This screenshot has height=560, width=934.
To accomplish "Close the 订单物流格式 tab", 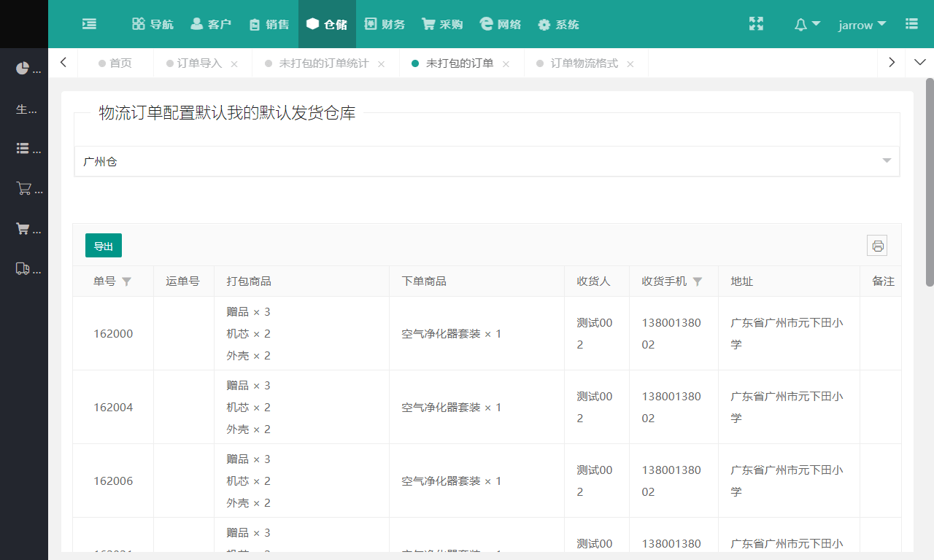I will (630, 63).
